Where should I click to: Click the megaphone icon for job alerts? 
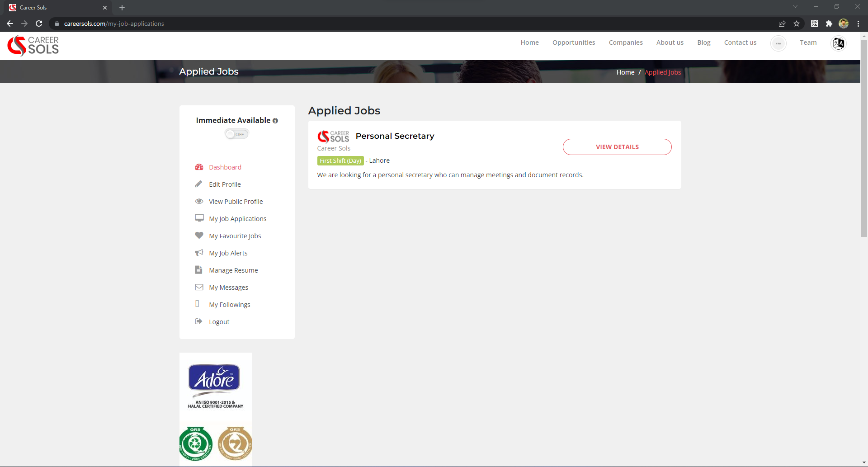pyautogui.click(x=199, y=253)
